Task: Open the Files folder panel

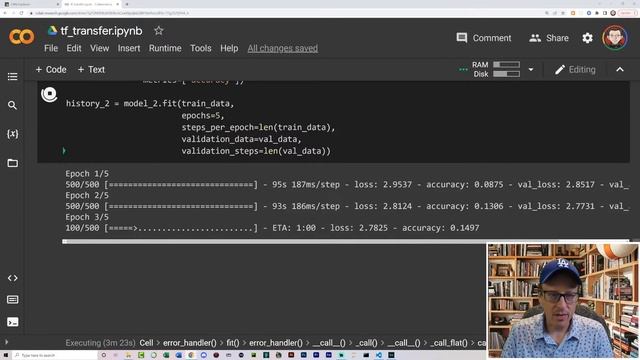Action: 12,163
